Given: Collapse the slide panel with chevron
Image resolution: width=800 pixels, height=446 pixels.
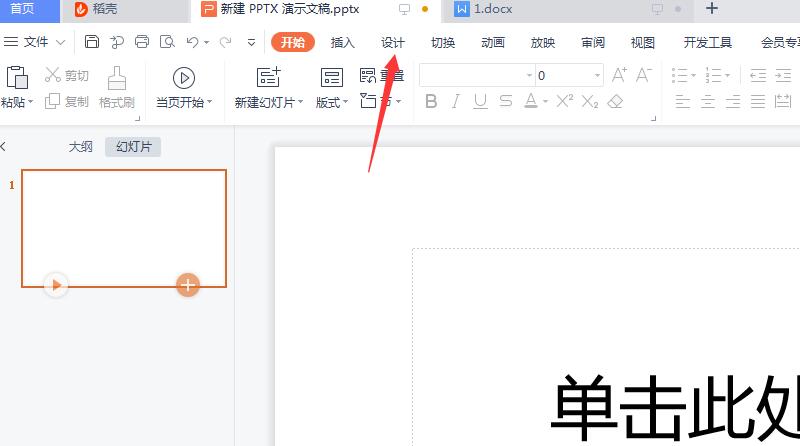Looking at the screenshot, I should click(3, 147).
